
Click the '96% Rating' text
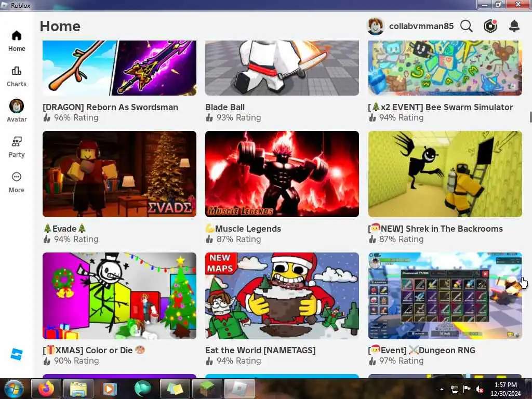76,118
